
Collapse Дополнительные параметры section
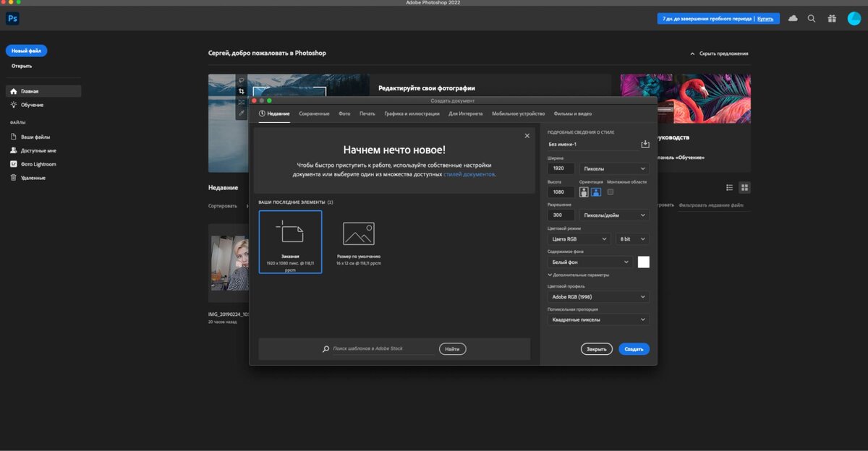pos(579,275)
